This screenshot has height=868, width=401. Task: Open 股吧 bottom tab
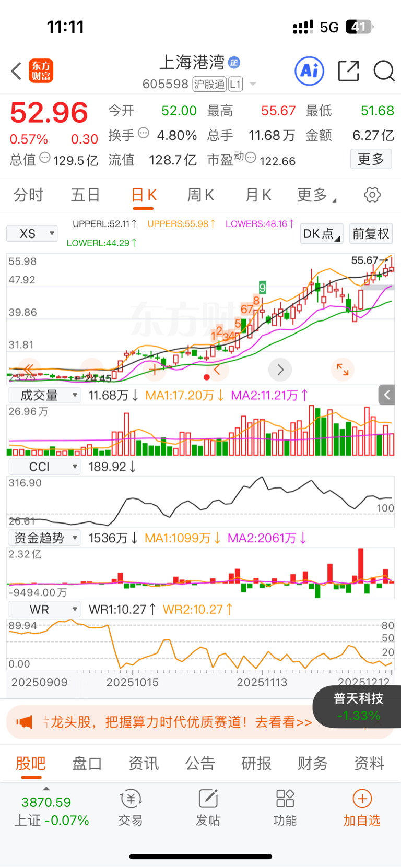31,764
